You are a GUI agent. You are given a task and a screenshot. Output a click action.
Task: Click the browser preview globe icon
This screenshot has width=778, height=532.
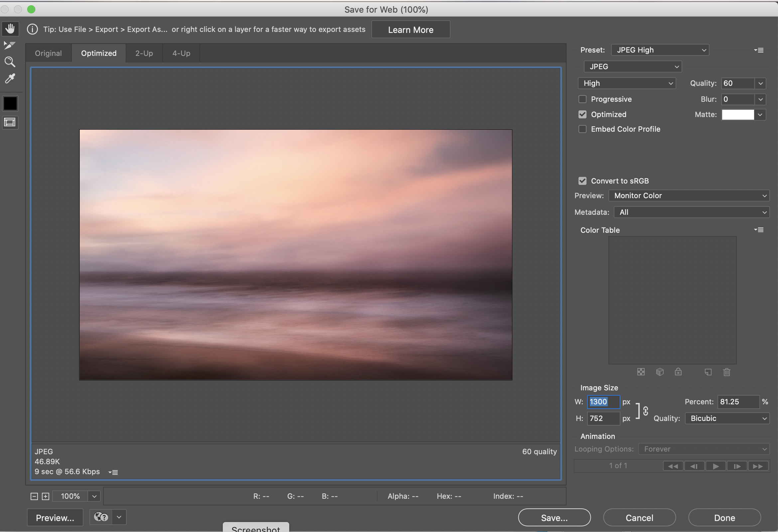click(x=101, y=517)
